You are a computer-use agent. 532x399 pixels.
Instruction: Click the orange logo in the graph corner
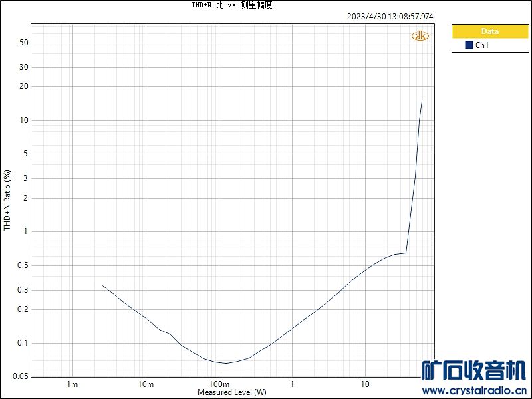(420, 36)
